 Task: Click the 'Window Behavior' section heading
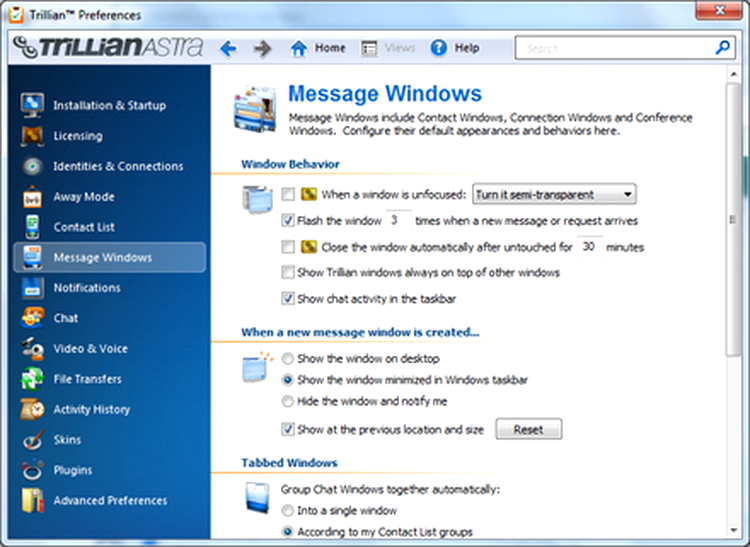290,164
